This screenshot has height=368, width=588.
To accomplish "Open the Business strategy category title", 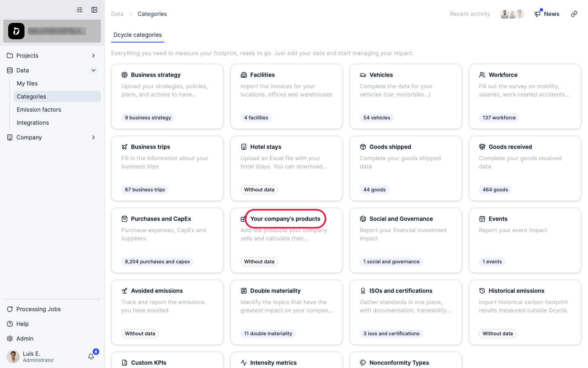I will tap(156, 75).
